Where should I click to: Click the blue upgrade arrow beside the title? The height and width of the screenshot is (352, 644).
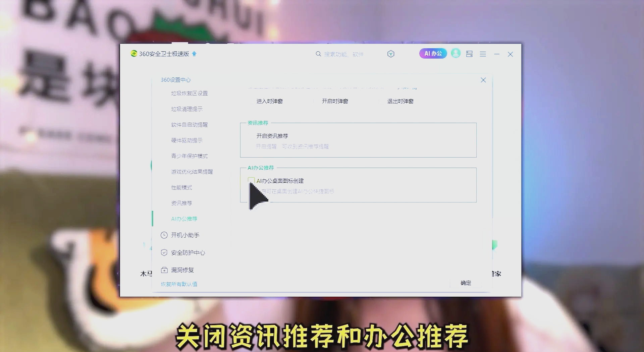coord(194,54)
